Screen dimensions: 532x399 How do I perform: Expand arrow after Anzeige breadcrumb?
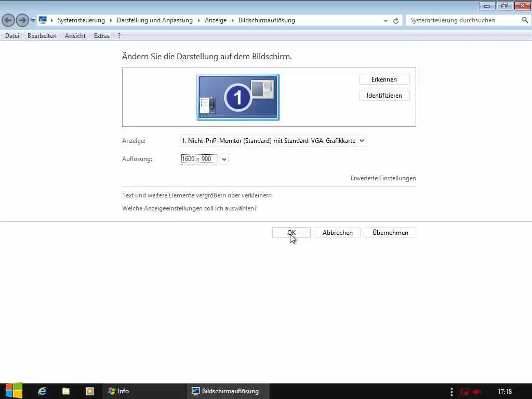233,20
